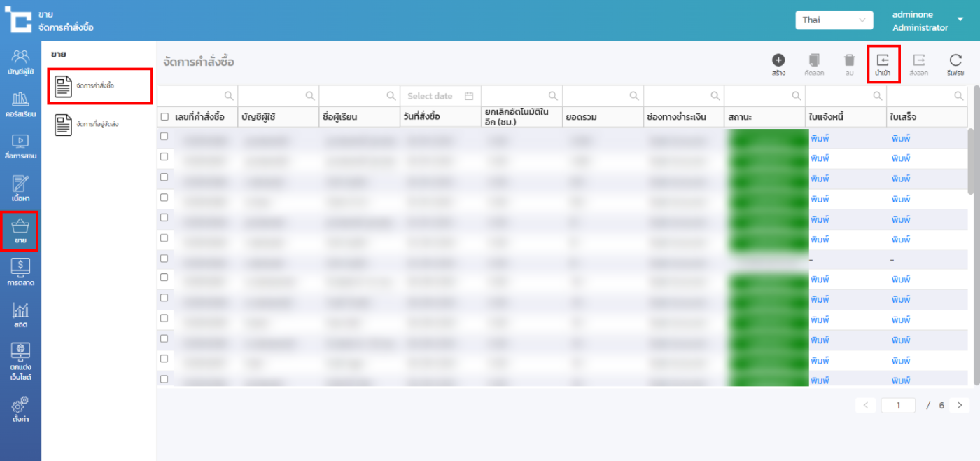Image resolution: width=980 pixels, height=461 pixels.
Task: Open the Select date picker filter
Action: point(440,96)
